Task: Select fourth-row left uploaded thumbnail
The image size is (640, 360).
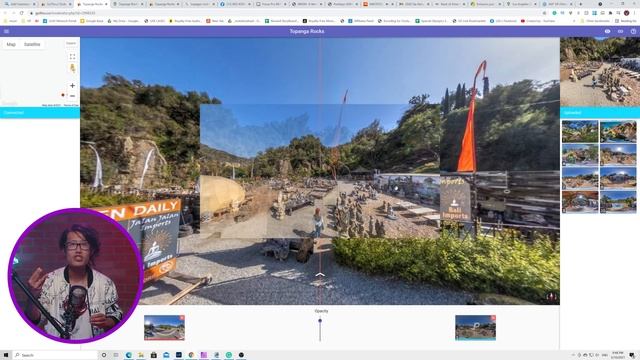Action: 580,202
